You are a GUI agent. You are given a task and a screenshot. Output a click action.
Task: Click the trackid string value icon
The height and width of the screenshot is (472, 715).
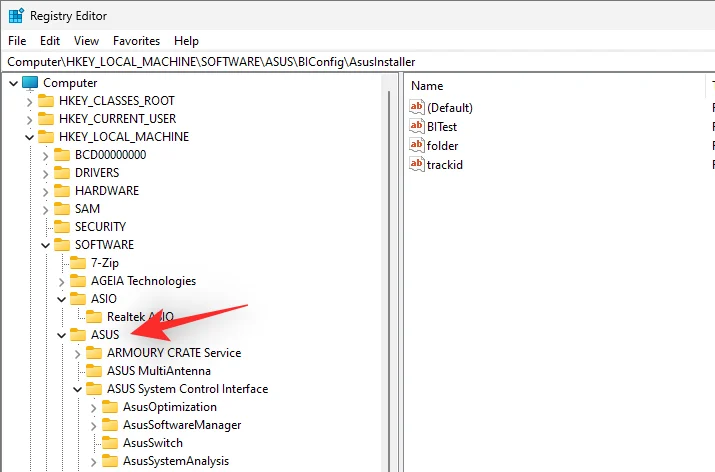[417, 164]
